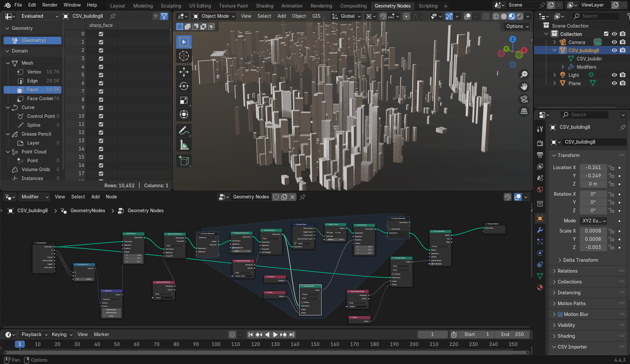Select the Rotate tool in viewport toolbar

(184, 86)
